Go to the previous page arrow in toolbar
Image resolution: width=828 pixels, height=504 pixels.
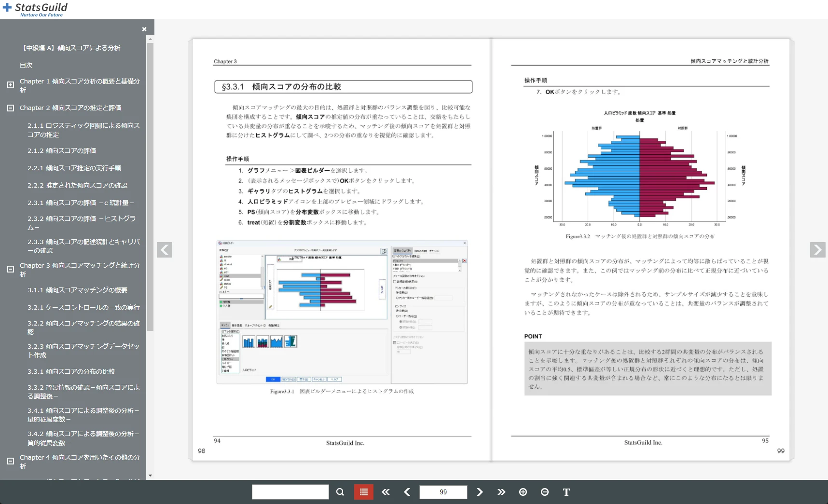click(x=407, y=492)
